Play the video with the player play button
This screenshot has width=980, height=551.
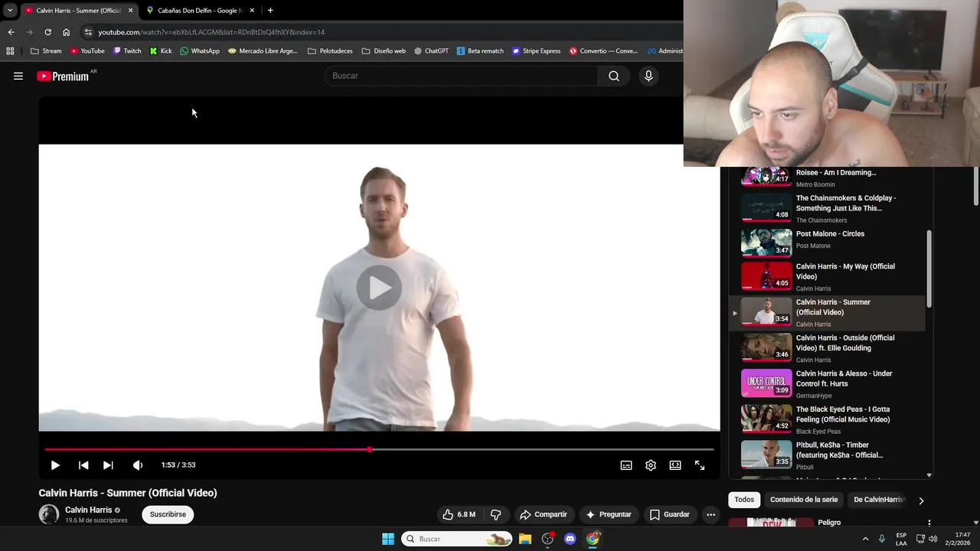55,465
